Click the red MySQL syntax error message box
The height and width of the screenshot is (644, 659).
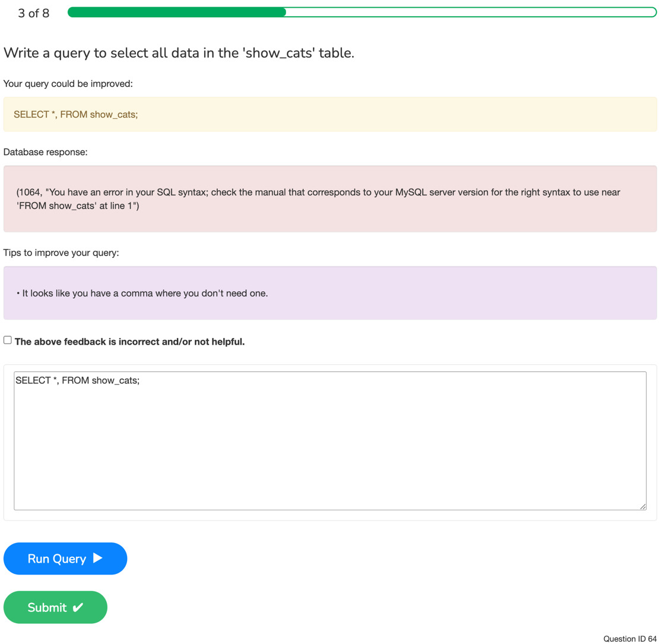pos(330,198)
